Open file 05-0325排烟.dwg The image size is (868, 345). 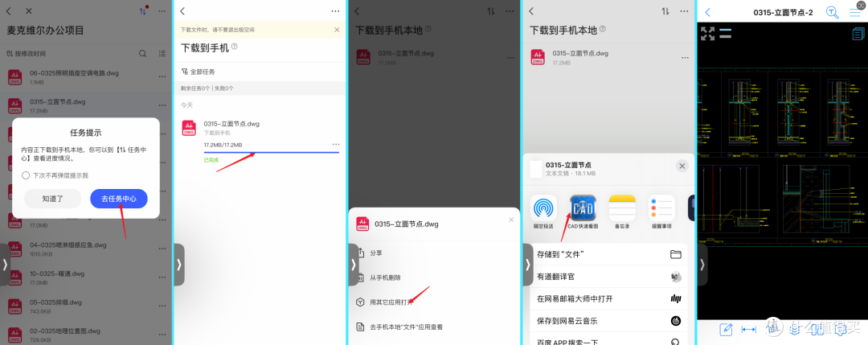tap(86, 306)
